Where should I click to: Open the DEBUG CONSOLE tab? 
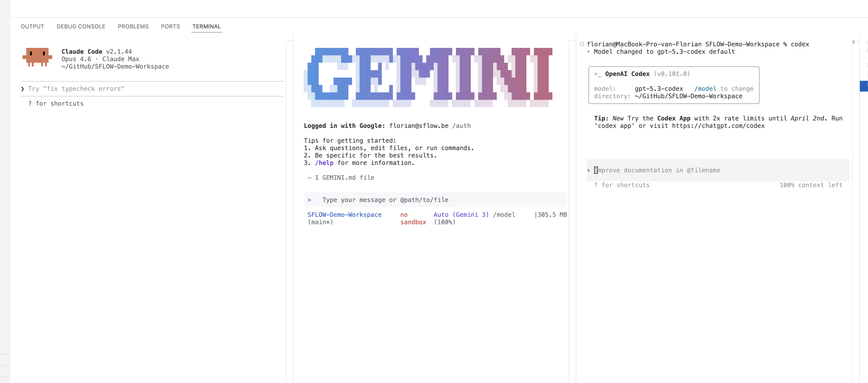click(x=81, y=26)
